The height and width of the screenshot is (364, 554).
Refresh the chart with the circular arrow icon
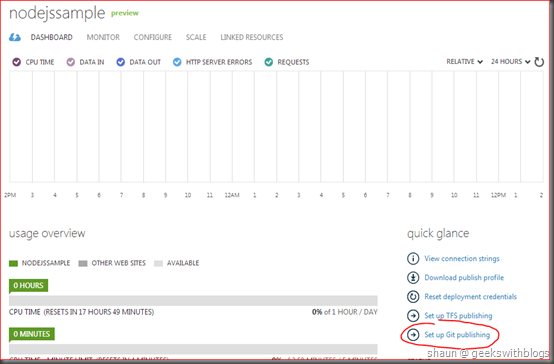(539, 62)
